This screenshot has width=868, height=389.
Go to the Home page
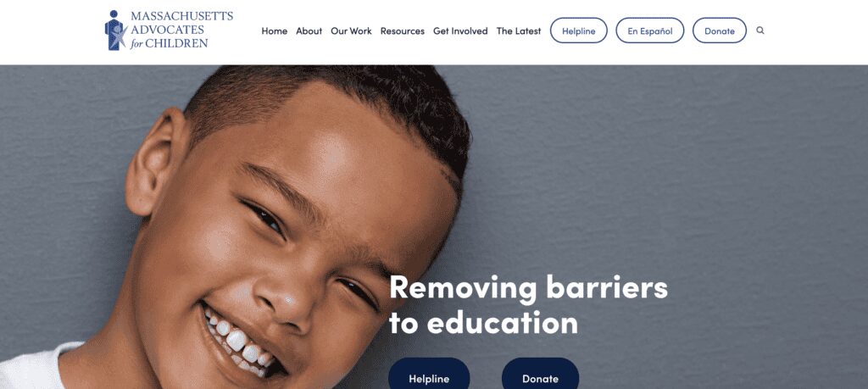coord(275,31)
